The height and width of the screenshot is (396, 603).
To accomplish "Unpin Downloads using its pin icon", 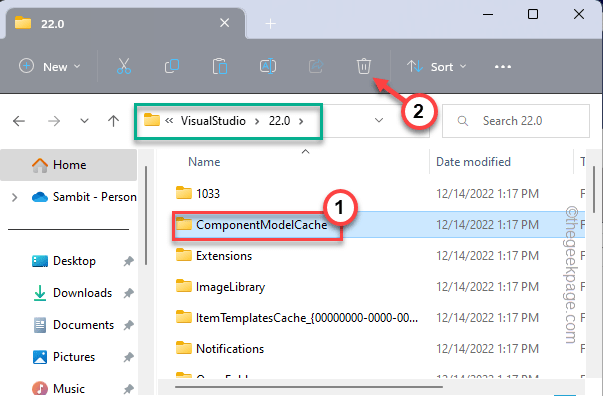I will [x=128, y=293].
